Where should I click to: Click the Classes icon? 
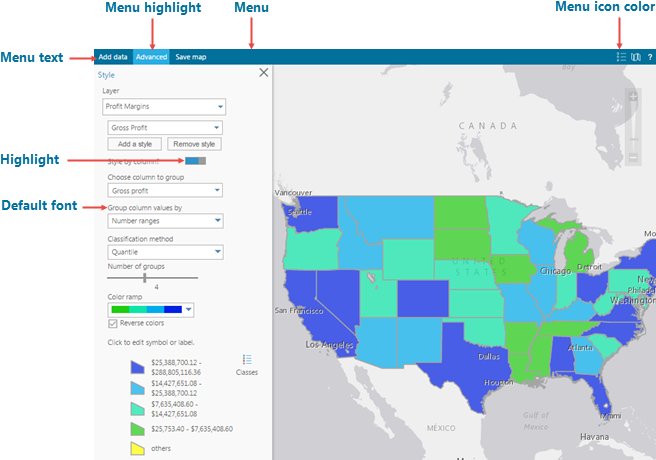(247, 360)
